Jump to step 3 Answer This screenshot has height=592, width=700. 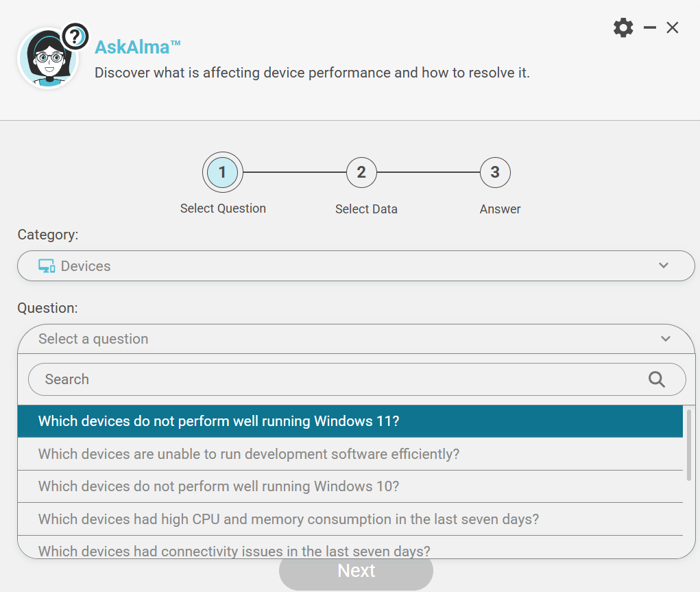[x=495, y=173]
